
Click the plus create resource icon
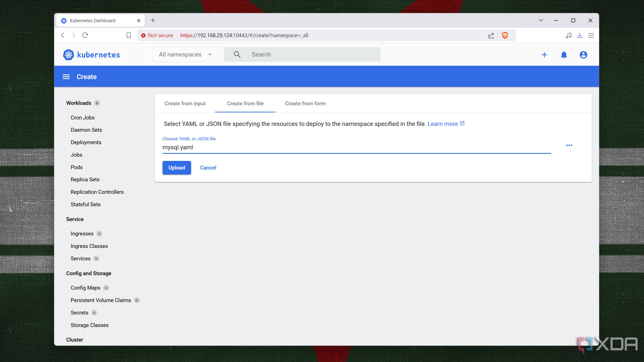pyautogui.click(x=544, y=55)
